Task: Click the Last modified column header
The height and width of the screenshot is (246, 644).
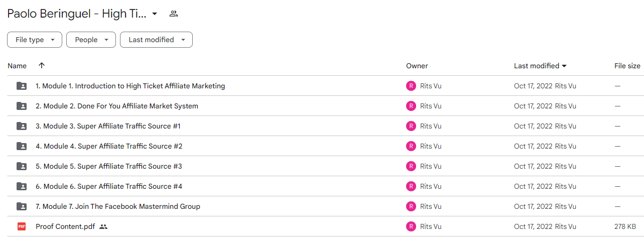Action: 540,66
